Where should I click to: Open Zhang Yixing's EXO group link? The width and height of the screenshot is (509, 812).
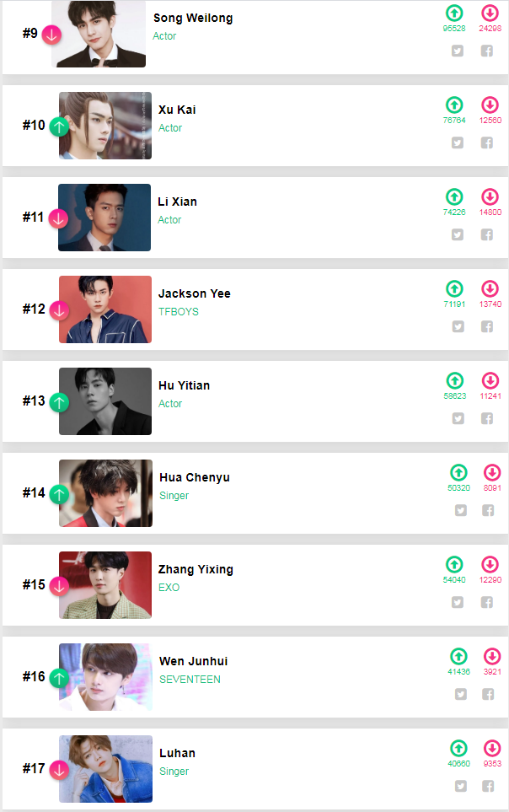169,588
